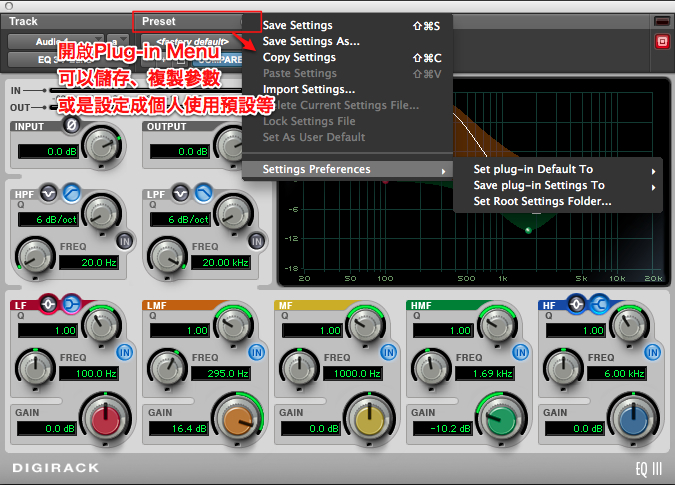The height and width of the screenshot is (485, 675).
Task: Click the HF gain 0.0 dB field
Action: 575,429
